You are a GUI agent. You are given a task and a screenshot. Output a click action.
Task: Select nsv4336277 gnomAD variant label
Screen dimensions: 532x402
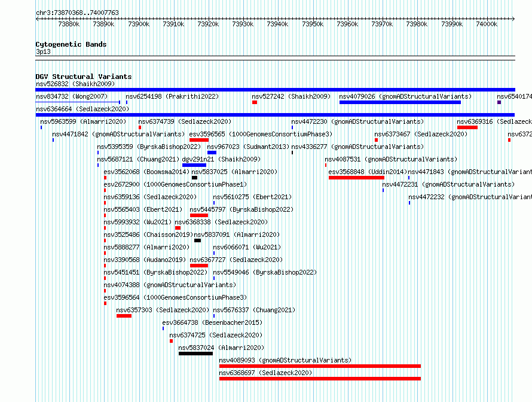(357, 147)
